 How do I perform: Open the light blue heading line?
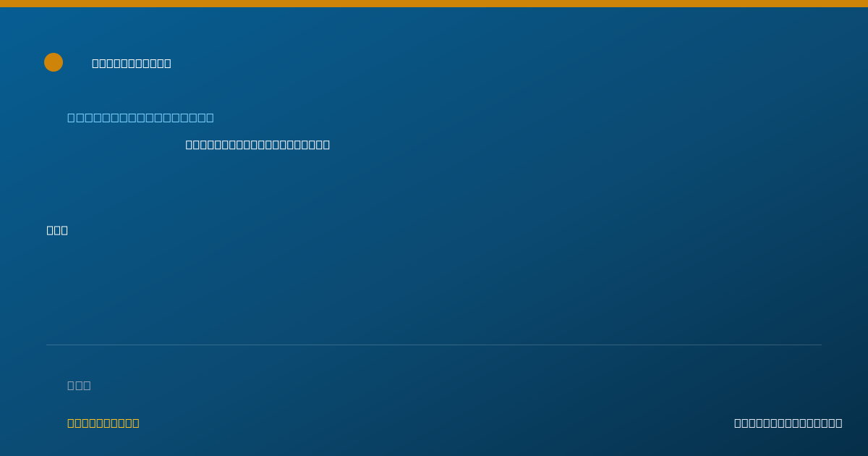coord(140,117)
